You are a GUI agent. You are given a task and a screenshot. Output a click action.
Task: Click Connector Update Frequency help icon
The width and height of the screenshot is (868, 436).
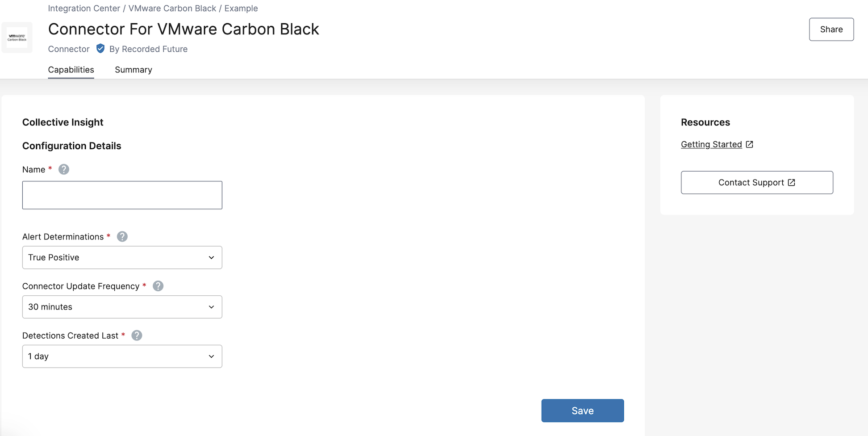click(158, 286)
